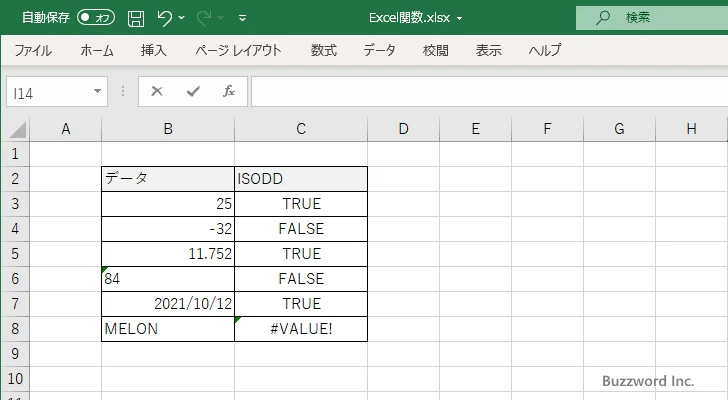Select row 8 header

(15, 329)
